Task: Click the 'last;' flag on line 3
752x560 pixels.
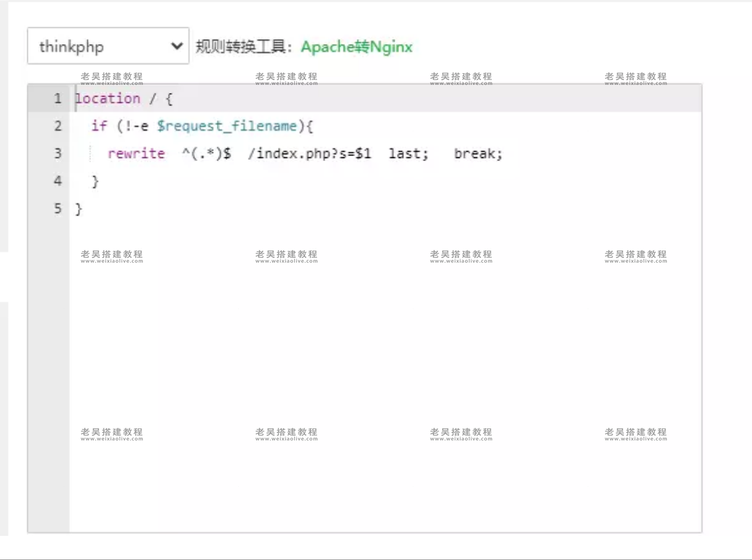Action: click(x=408, y=154)
